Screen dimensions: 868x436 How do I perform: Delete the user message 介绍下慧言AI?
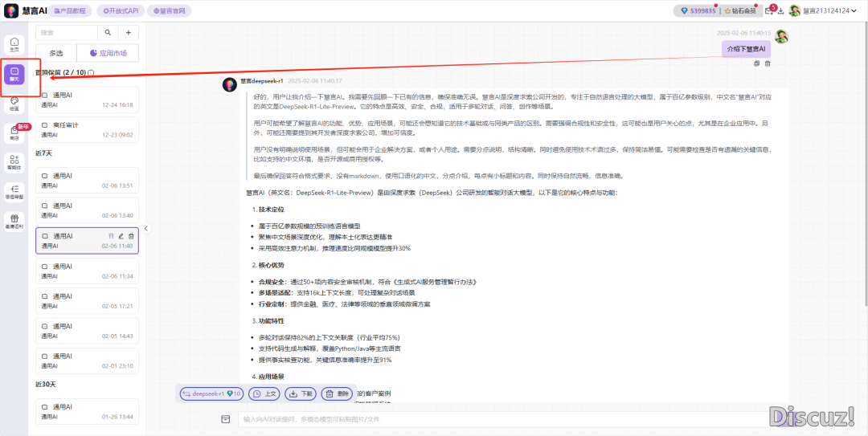pyautogui.click(x=768, y=63)
